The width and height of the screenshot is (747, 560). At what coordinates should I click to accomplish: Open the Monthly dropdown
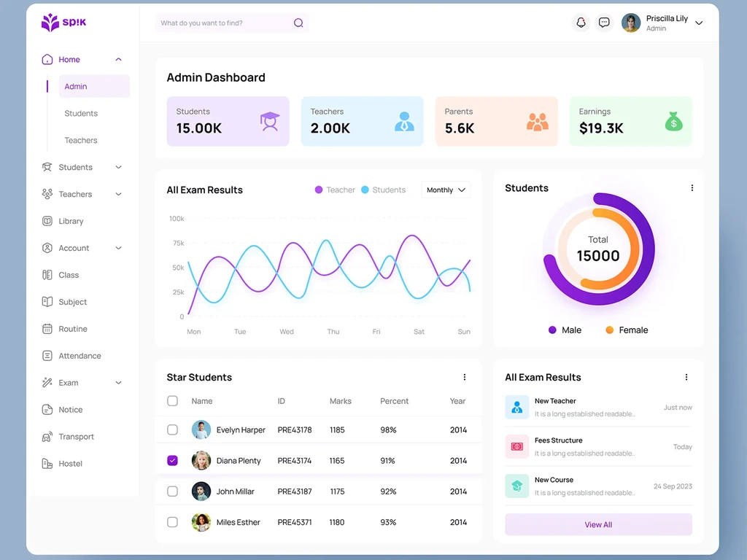446,190
